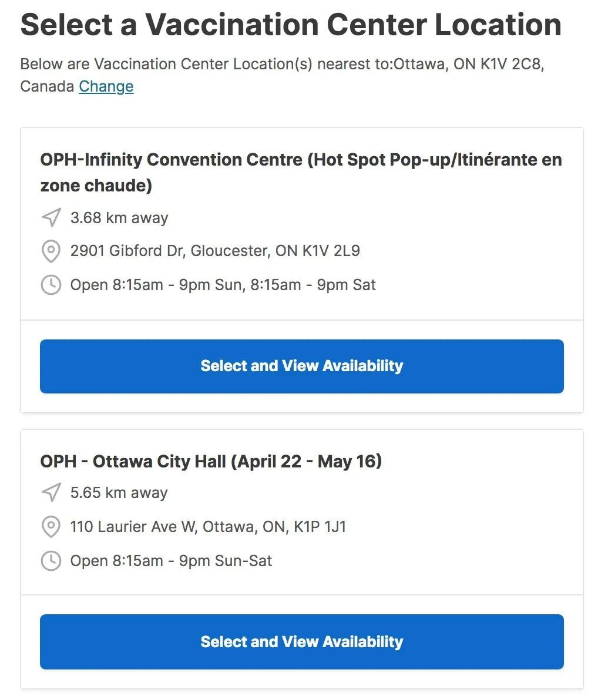
Task: Click the 110 Laurier Ave W address text
Action: (208, 527)
